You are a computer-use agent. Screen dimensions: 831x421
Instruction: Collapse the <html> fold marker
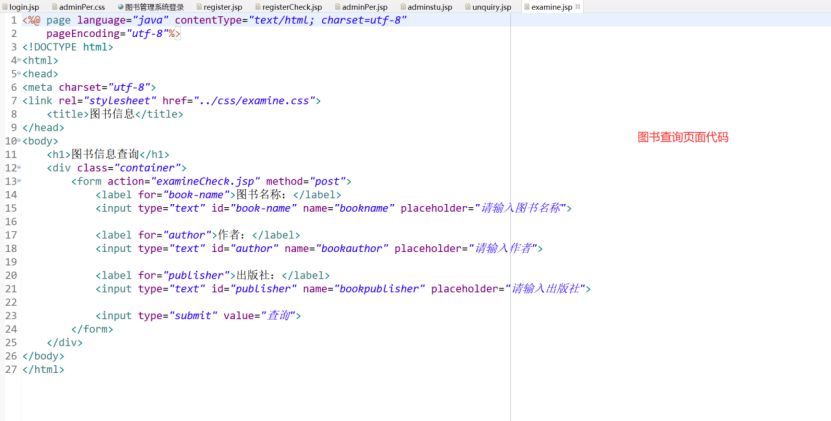20,60
